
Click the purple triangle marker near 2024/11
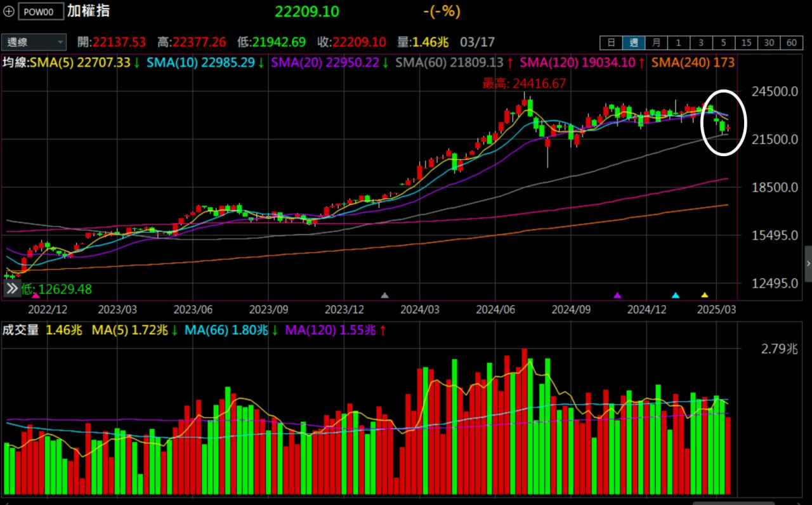coord(617,295)
